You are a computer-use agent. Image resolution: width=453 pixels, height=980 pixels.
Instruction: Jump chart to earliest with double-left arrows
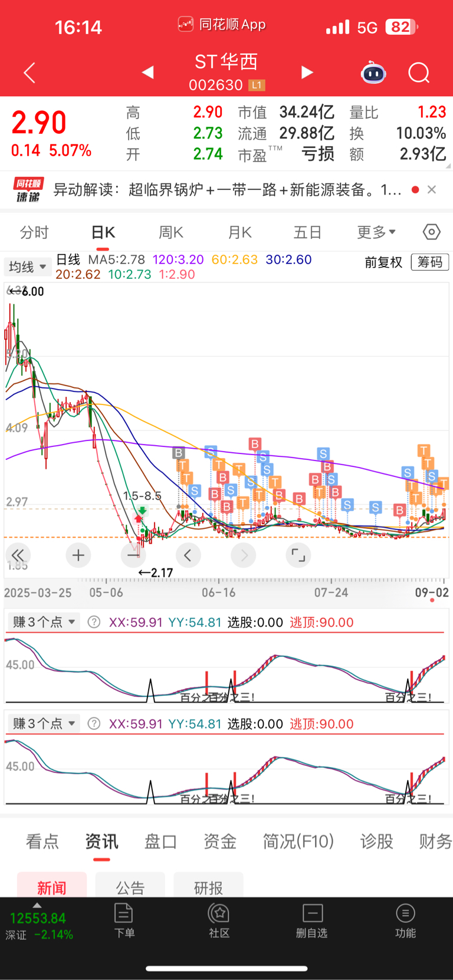pos(18,555)
